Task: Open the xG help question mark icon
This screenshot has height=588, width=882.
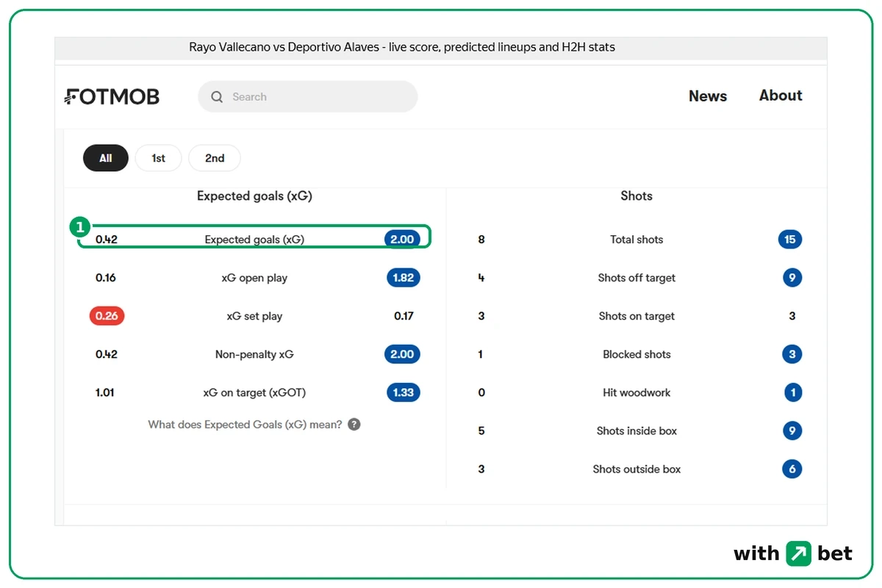Action: click(354, 424)
